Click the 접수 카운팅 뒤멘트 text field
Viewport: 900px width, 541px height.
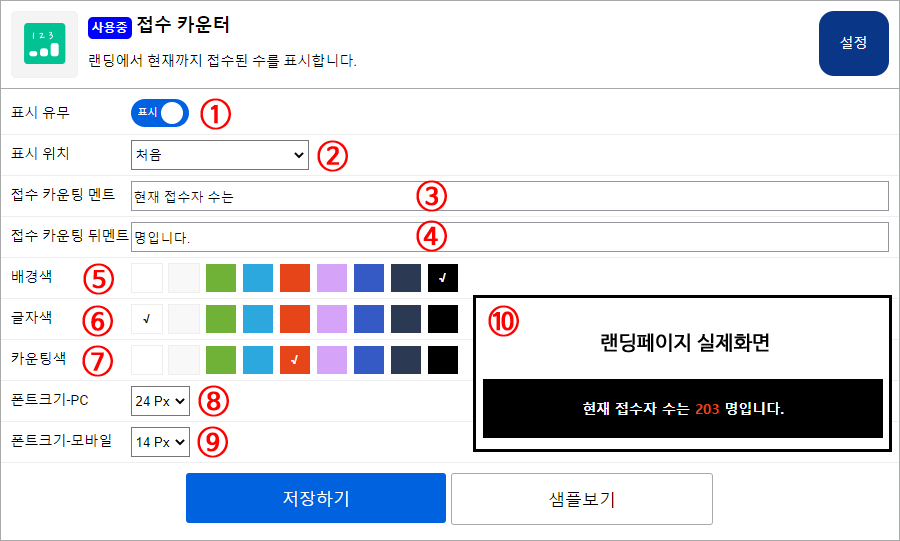509,237
